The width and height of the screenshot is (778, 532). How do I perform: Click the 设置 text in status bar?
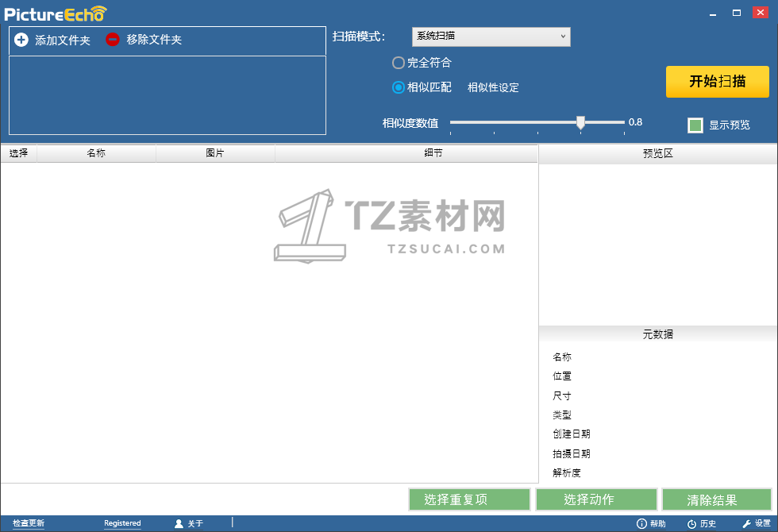[x=763, y=523]
